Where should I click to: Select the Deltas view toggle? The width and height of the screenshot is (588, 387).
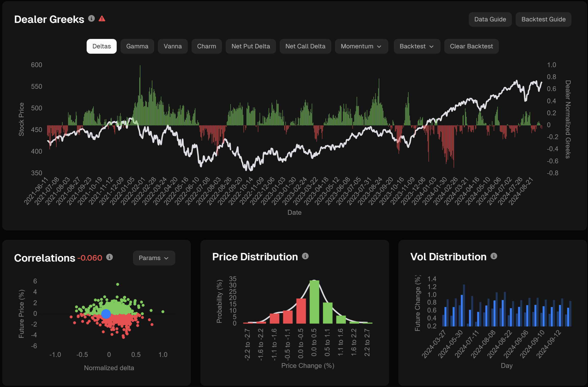point(102,46)
